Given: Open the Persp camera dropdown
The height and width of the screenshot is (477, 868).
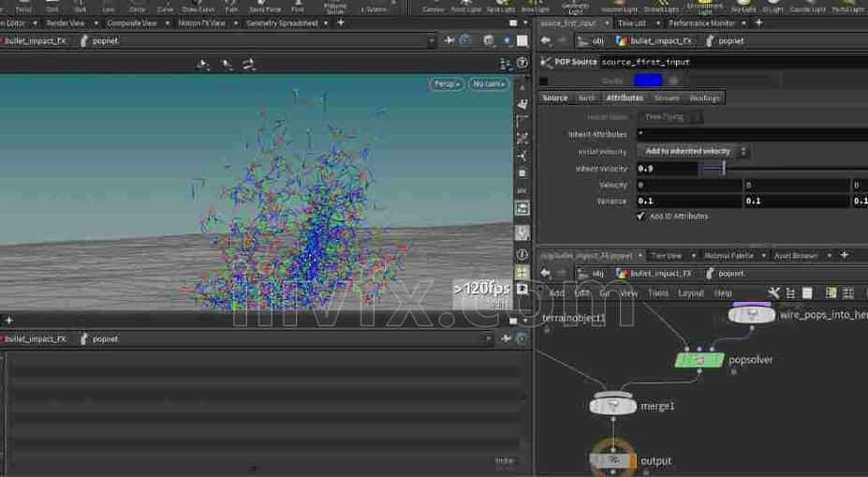Looking at the screenshot, I should tap(446, 84).
